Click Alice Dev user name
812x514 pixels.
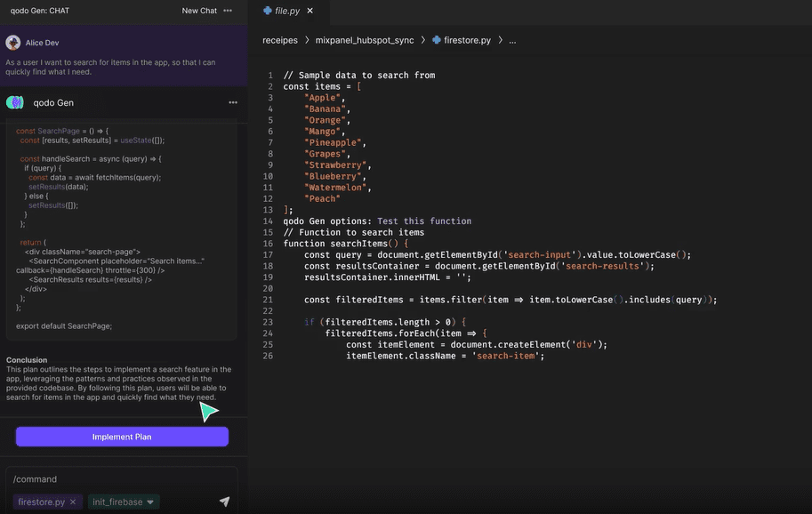pyautogui.click(x=42, y=43)
